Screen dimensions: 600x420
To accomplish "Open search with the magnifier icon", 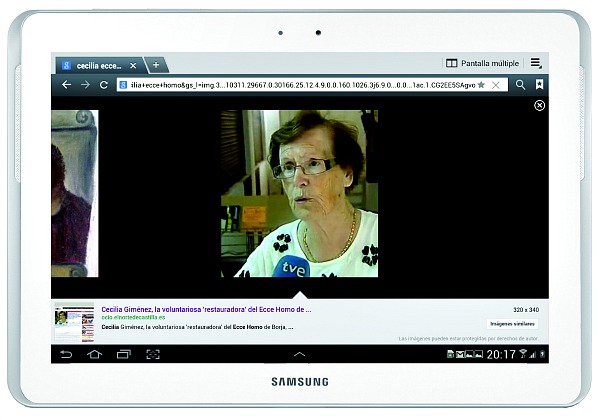I will (x=520, y=85).
